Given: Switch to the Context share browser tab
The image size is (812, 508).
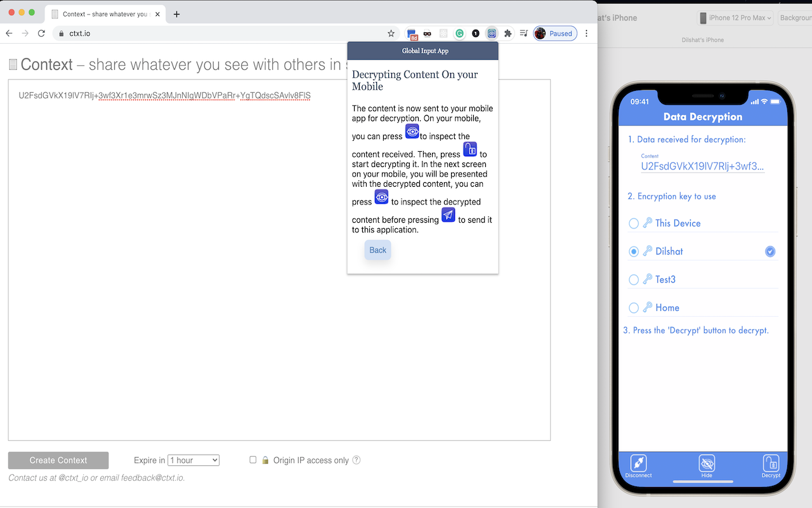Looking at the screenshot, I should (101, 13).
